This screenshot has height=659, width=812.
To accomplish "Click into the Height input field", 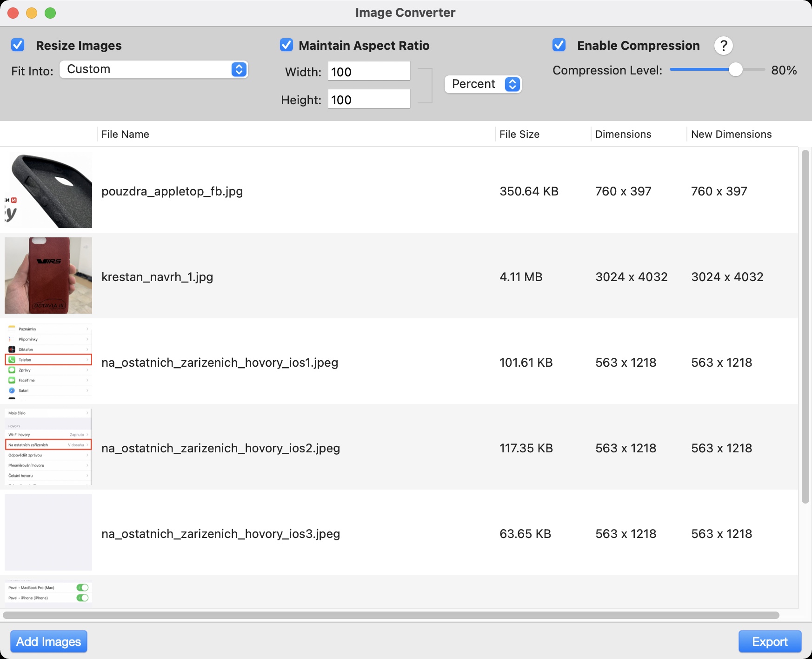I will tap(369, 100).
